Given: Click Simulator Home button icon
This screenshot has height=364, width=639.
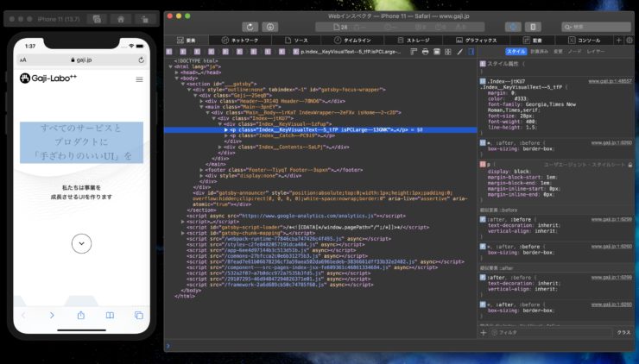Looking at the screenshot, I should (121, 19).
